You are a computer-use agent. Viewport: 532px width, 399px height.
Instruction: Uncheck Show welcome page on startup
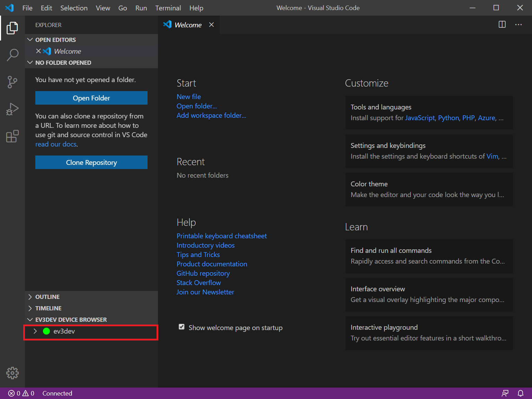click(x=181, y=327)
